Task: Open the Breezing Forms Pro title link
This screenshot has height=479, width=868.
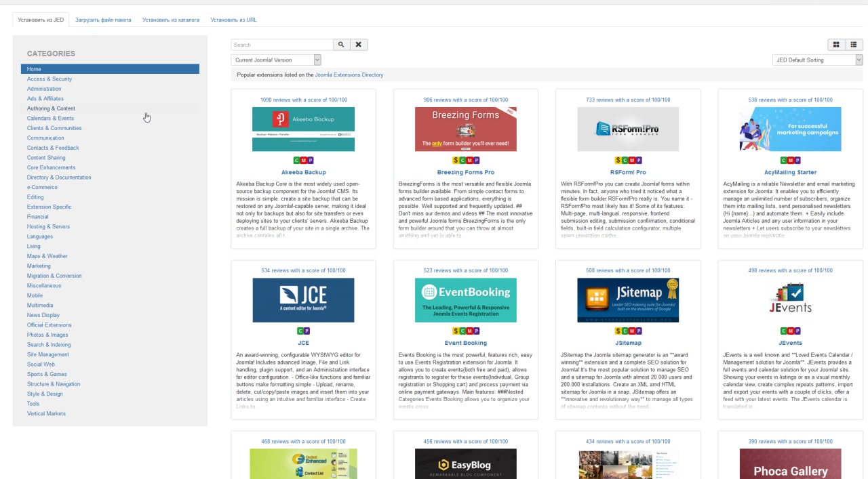Action: pyautogui.click(x=466, y=172)
